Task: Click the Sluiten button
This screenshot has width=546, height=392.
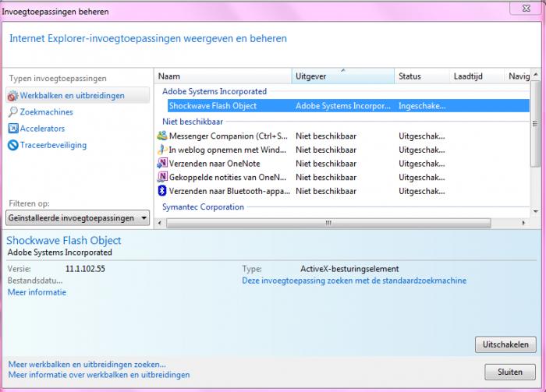Action: click(x=510, y=372)
